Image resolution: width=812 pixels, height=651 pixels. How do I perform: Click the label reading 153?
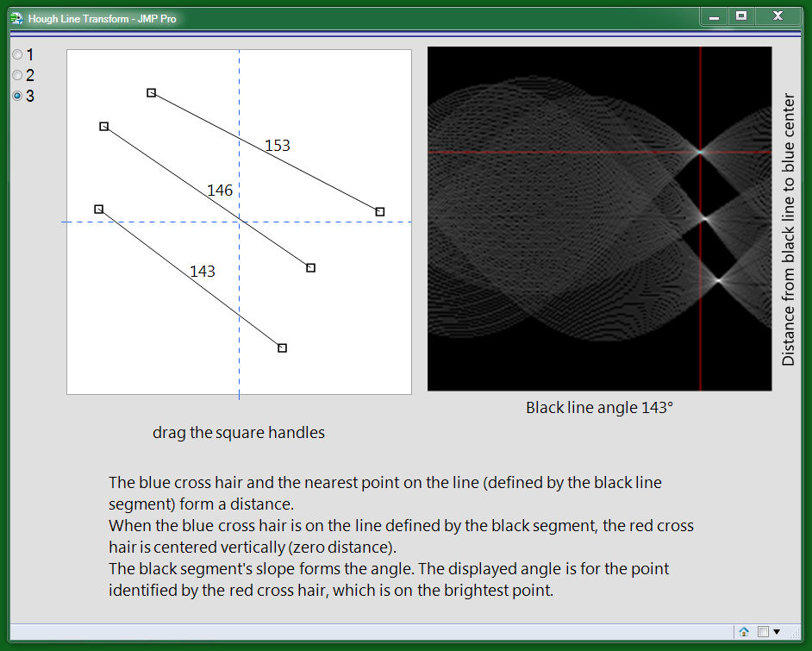[x=277, y=145]
